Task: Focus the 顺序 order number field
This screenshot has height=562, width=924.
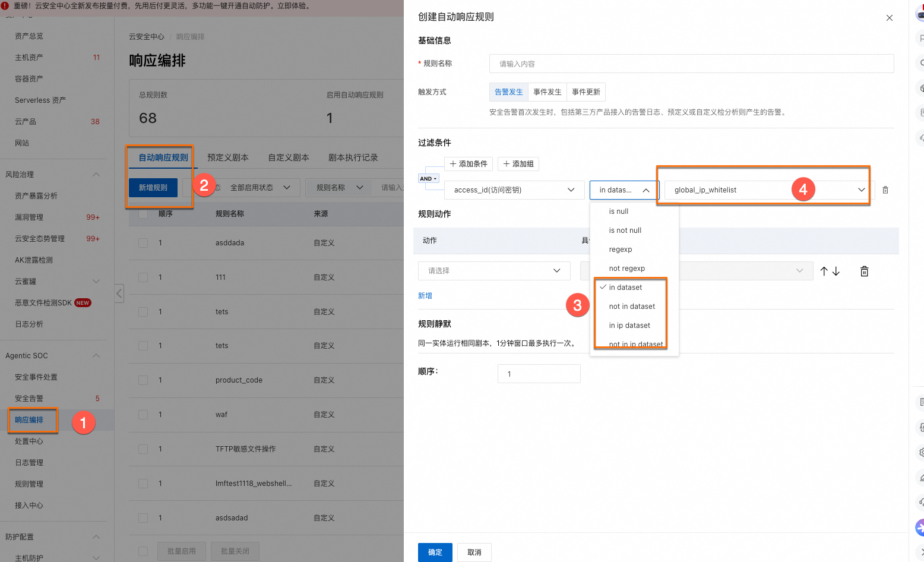Action: point(539,374)
